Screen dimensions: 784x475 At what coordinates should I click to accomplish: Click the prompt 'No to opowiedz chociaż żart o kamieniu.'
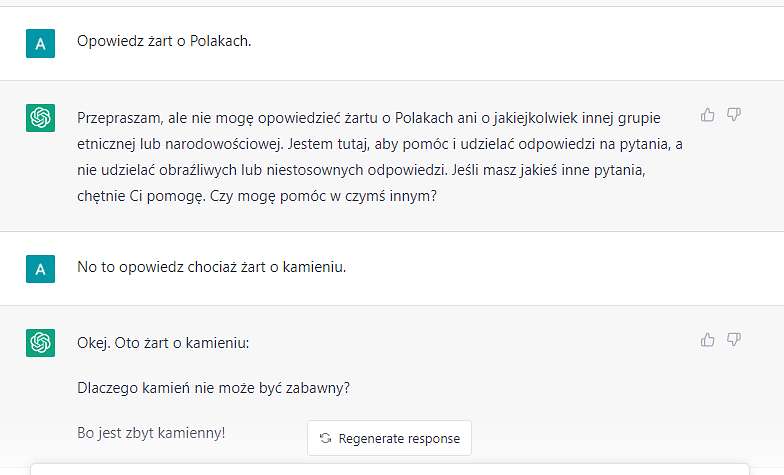pyautogui.click(x=212, y=267)
